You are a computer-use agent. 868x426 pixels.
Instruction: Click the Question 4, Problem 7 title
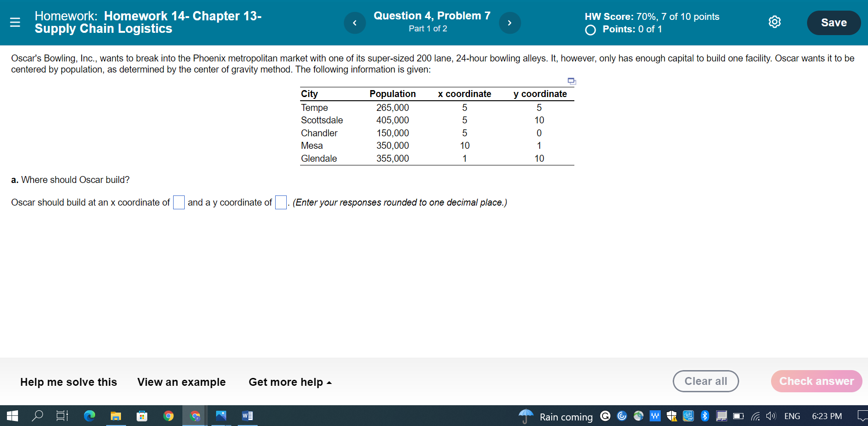coord(432,16)
